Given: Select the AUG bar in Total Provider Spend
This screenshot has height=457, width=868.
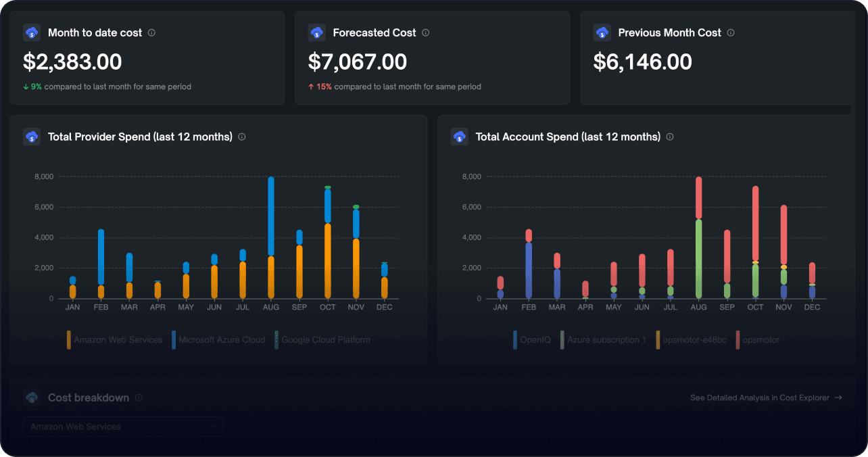Looking at the screenshot, I should pos(271,238).
